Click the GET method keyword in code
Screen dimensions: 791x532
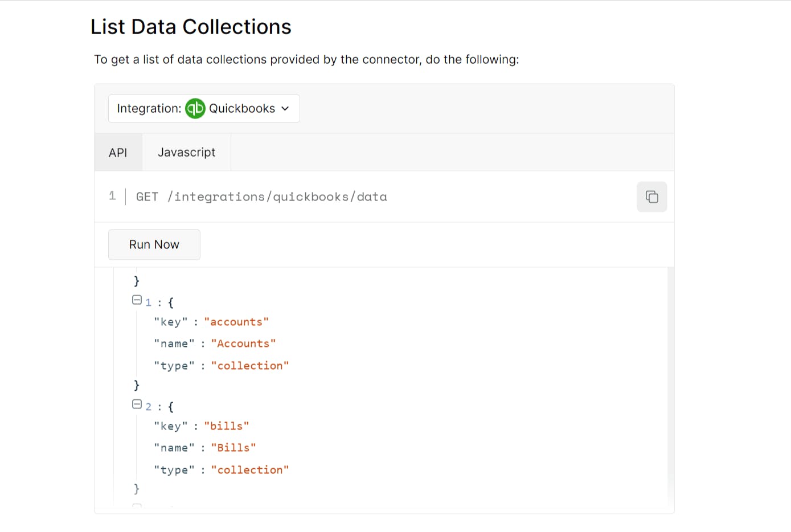point(147,197)
